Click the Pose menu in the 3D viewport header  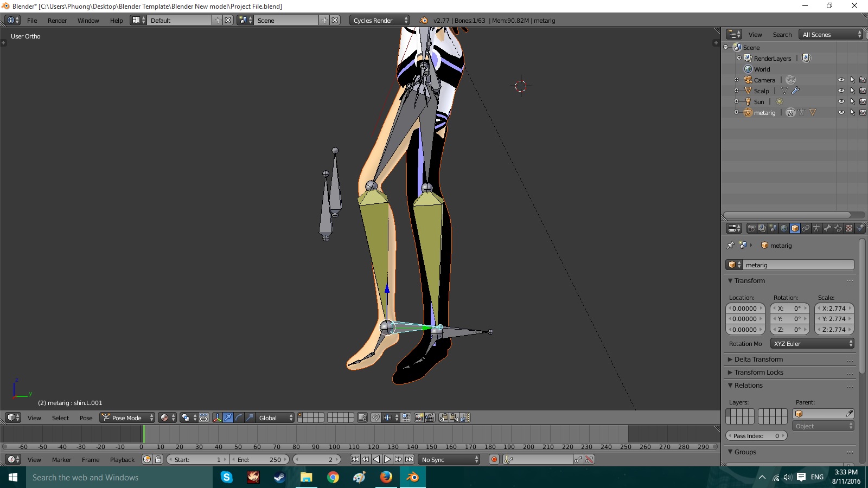(86, 418)
